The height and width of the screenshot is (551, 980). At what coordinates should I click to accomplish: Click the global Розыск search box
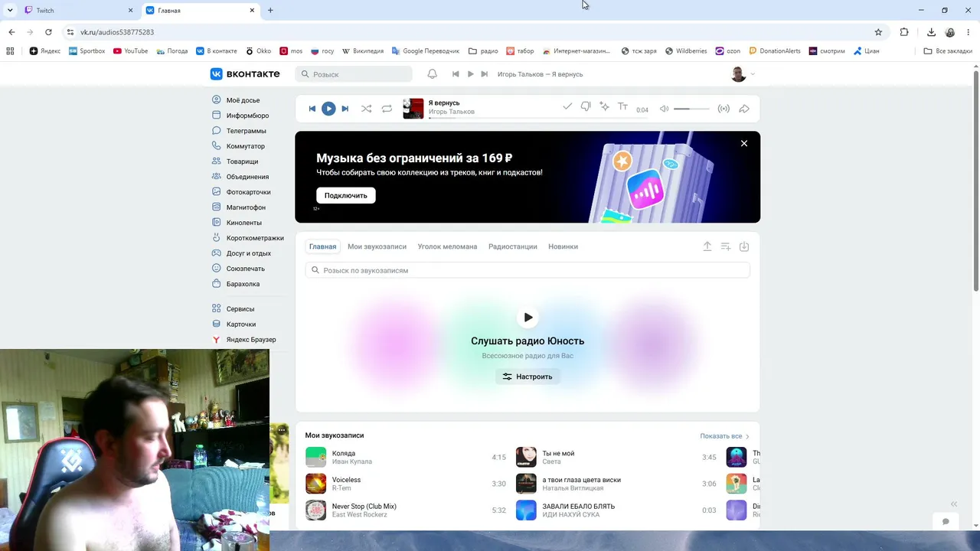click(354, 74)
